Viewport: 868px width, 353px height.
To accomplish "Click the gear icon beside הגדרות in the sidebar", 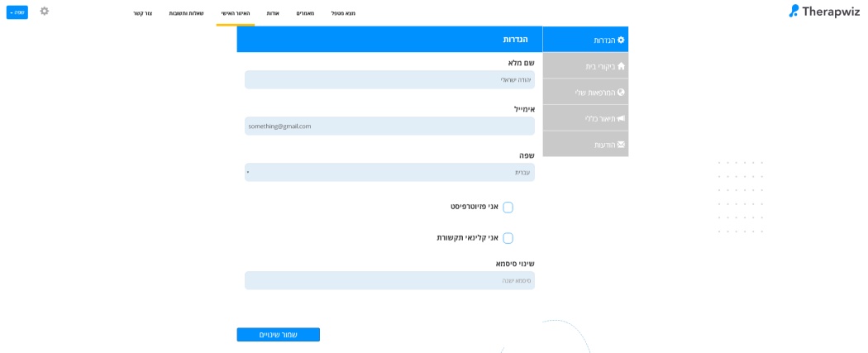I will coord(621,40).
